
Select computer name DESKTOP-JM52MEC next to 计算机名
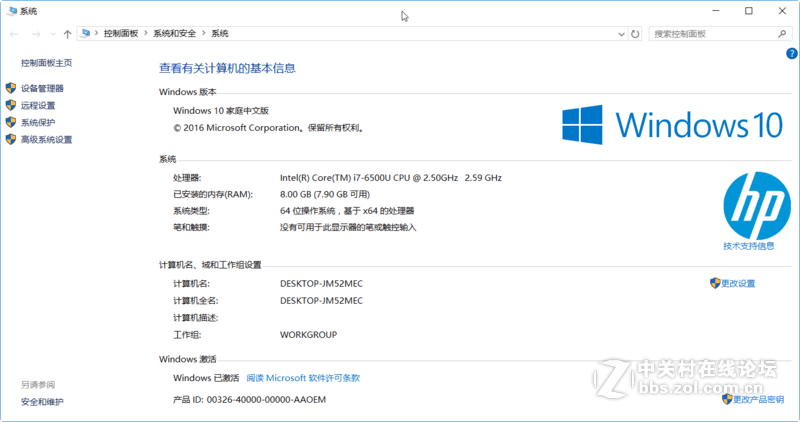321,284
